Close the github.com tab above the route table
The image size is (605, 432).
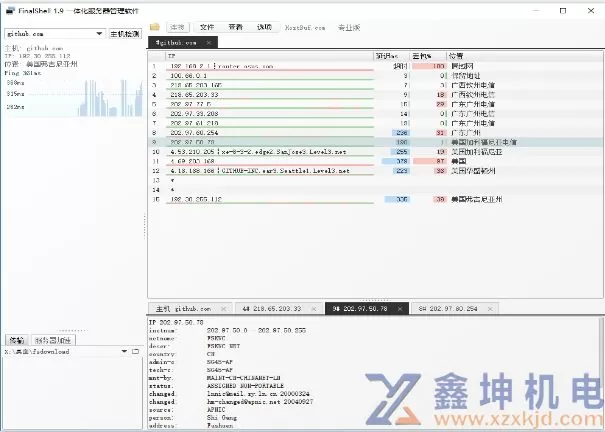pyautogui.click(x=208, y=43)
